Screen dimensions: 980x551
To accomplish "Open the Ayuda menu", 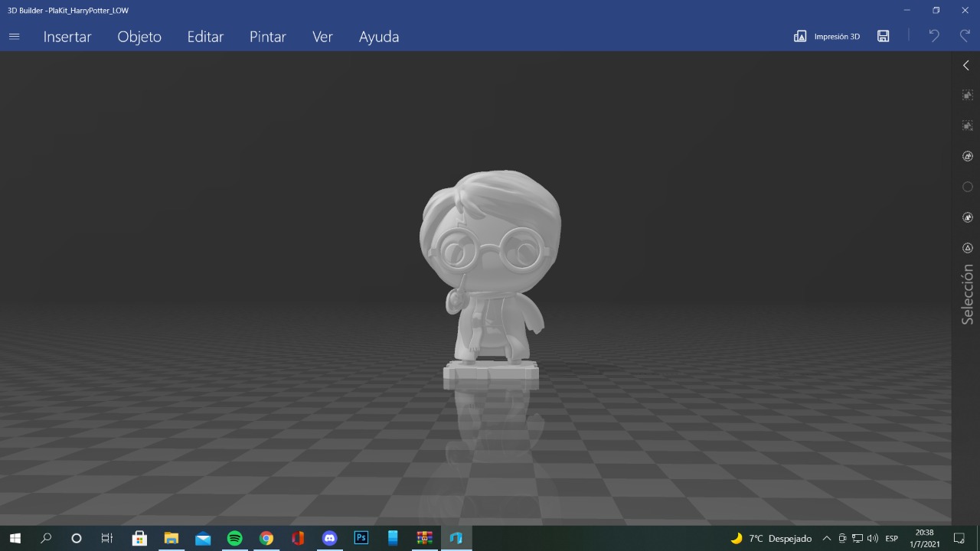I will [379, 37].
